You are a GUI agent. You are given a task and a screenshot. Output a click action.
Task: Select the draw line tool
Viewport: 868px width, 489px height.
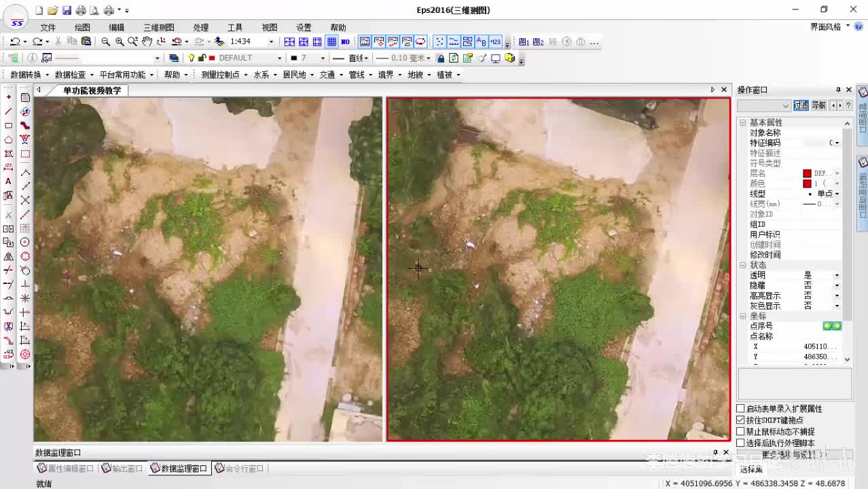click(8, 111)
